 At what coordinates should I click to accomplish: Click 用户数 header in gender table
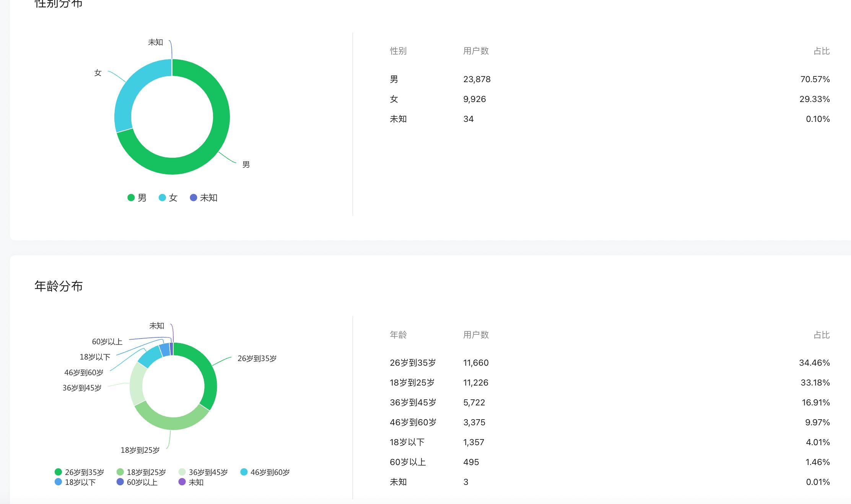click(476, 51)
